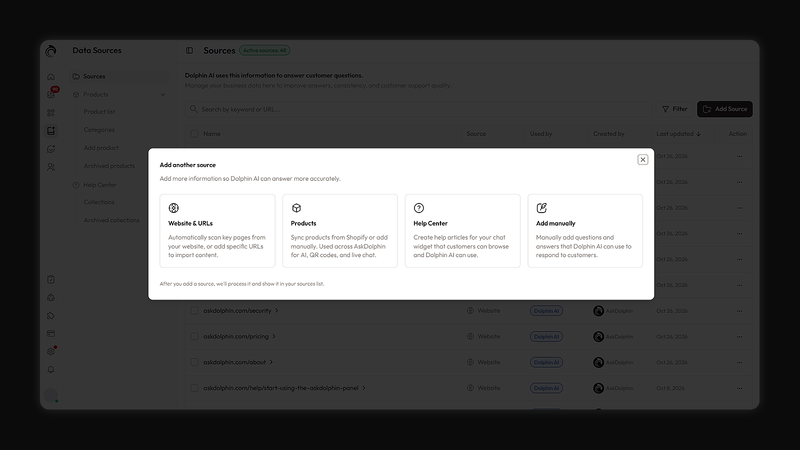Image resolution: width=800 pixels, height=450 pixels.
Task: Open the grid apps sidebar icon
Action: [51, 113]
